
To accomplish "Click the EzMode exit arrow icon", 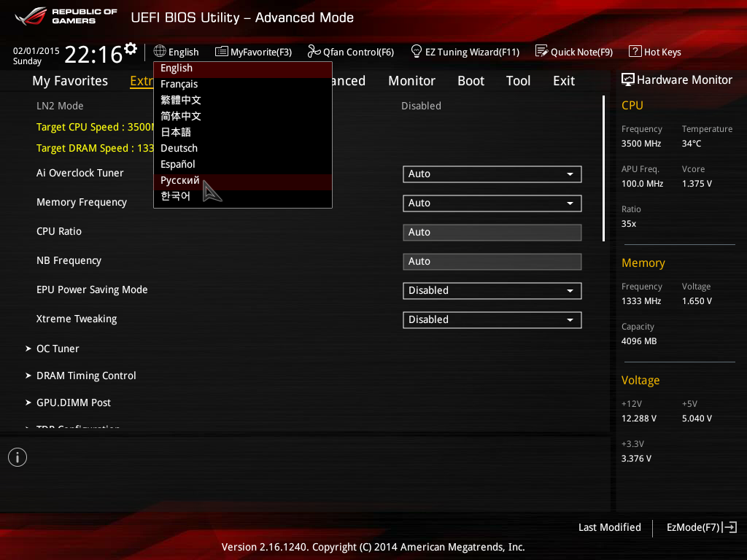I will 729,527.
